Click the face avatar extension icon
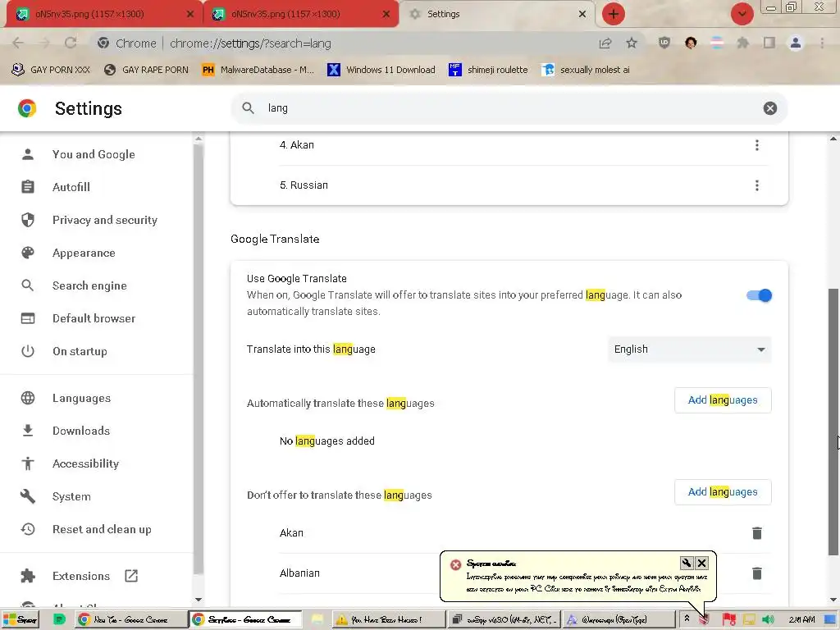 (691, 43)
